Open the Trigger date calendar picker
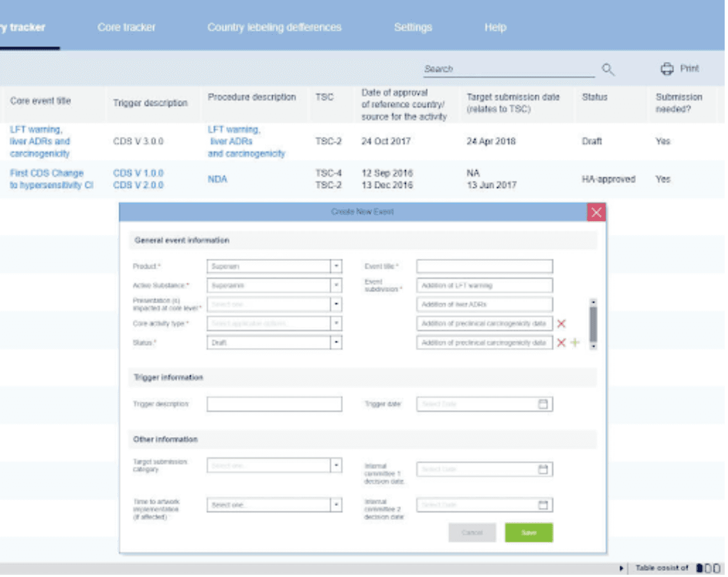Image resolution: width=728 pixels, height=577 pixels. tap(543, 404)
